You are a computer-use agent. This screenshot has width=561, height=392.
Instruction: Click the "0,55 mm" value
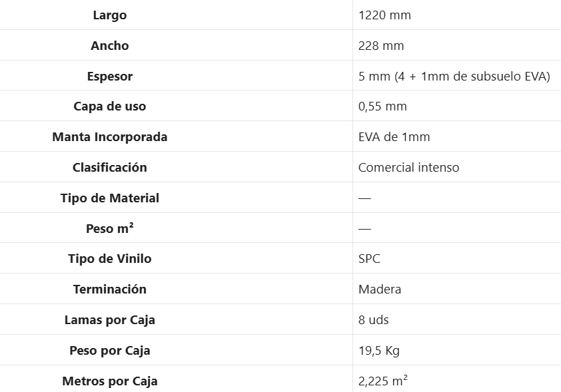point(382,106)
